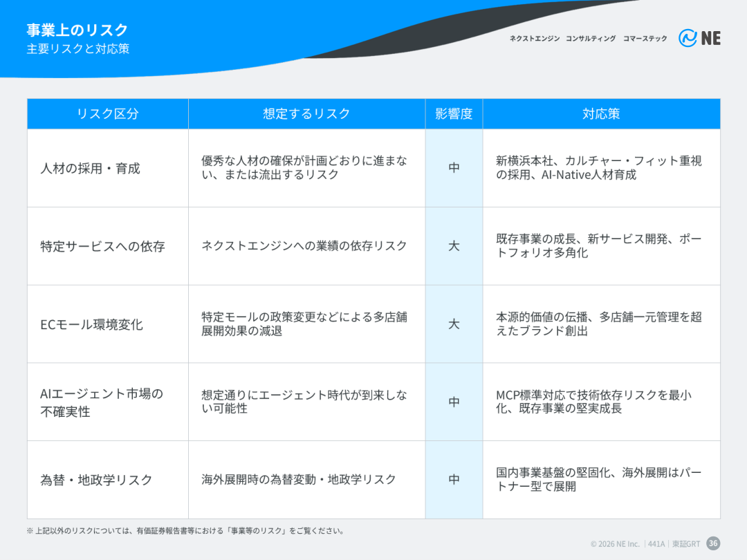
Task: Click the リスク区分 column header
Action: pyautogui.click(x=108, y=114)
